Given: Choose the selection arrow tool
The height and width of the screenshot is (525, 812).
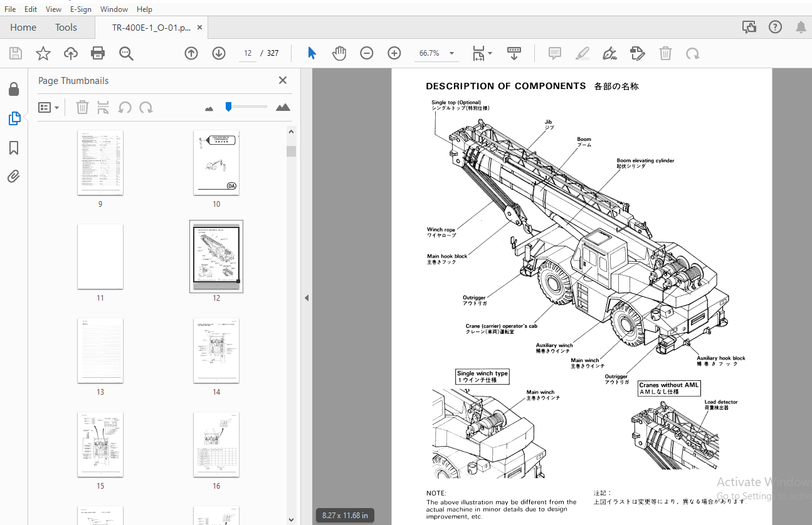Looking at the screenshot, I should [312, 53].
